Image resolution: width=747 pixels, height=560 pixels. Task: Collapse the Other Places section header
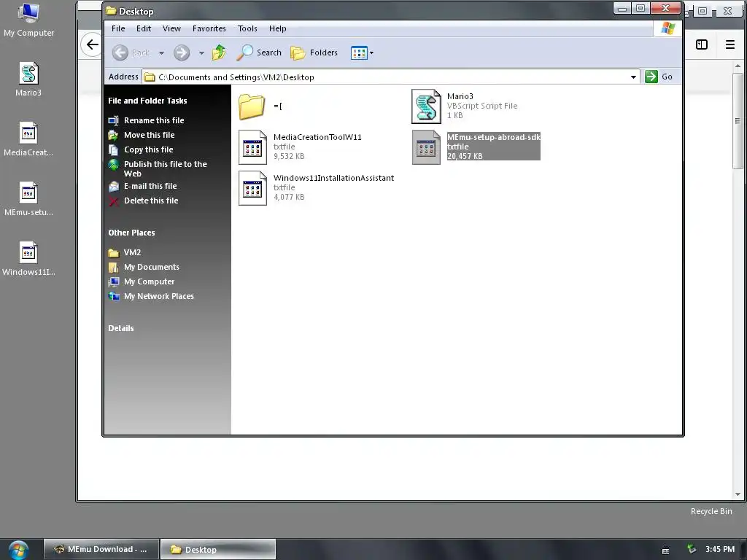pos(131,233)
